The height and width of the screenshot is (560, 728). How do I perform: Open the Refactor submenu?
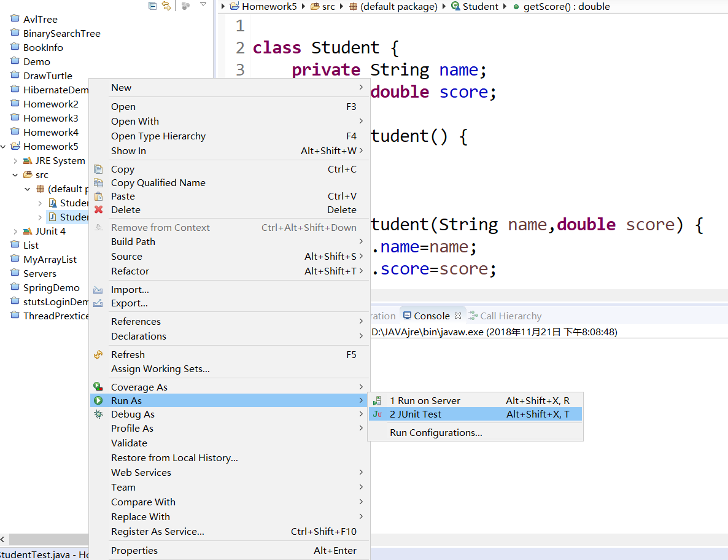(x=230, y=271)
